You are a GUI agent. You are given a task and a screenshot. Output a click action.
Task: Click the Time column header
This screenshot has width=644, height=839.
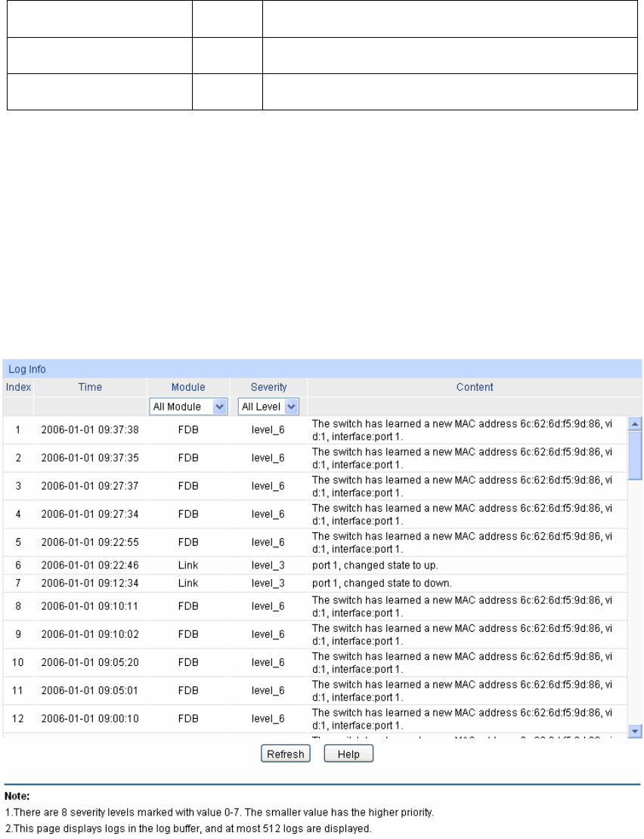pos(90,387)
